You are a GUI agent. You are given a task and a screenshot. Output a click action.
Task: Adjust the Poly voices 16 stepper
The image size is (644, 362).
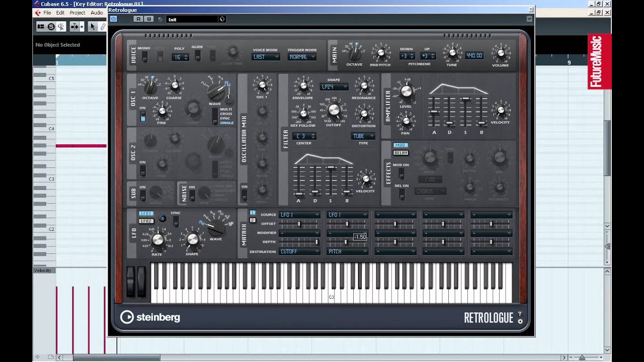click(x=181, y=57)
